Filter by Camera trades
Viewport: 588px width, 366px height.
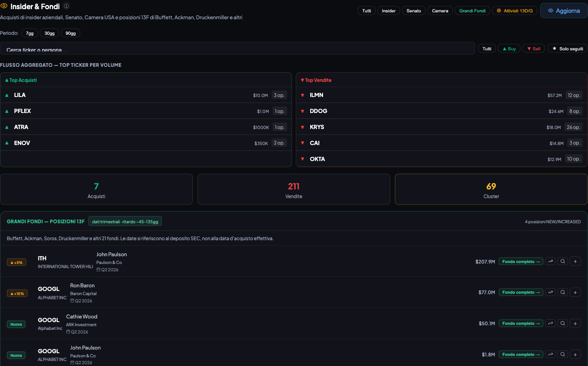tap(440, 11)
